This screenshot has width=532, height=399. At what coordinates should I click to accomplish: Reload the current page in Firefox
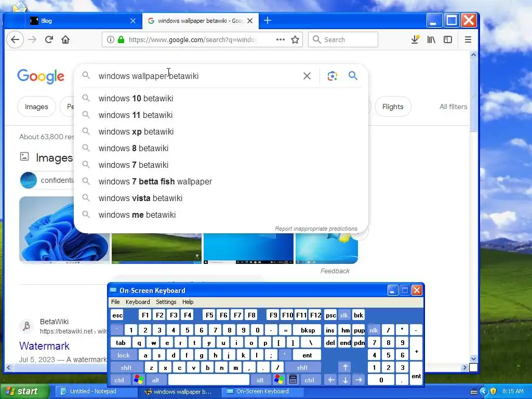(x=49, y=39)
